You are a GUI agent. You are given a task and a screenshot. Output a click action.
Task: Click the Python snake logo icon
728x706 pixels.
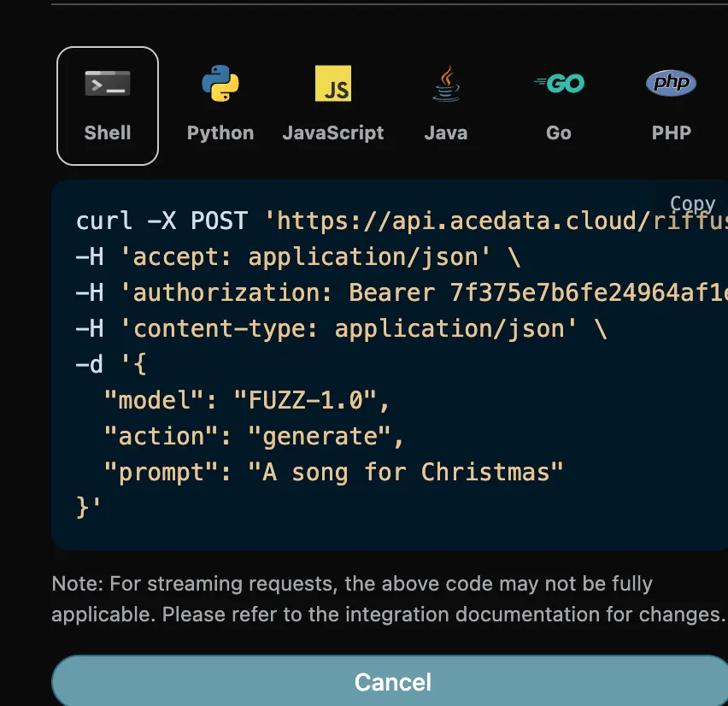[220, 84]
